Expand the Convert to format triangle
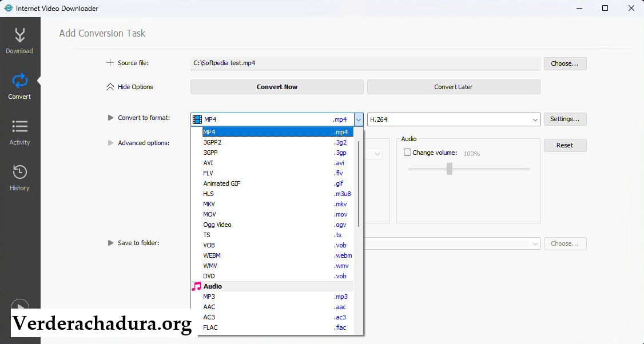Viewport: 644px width, 344px height. pos(110,118)
